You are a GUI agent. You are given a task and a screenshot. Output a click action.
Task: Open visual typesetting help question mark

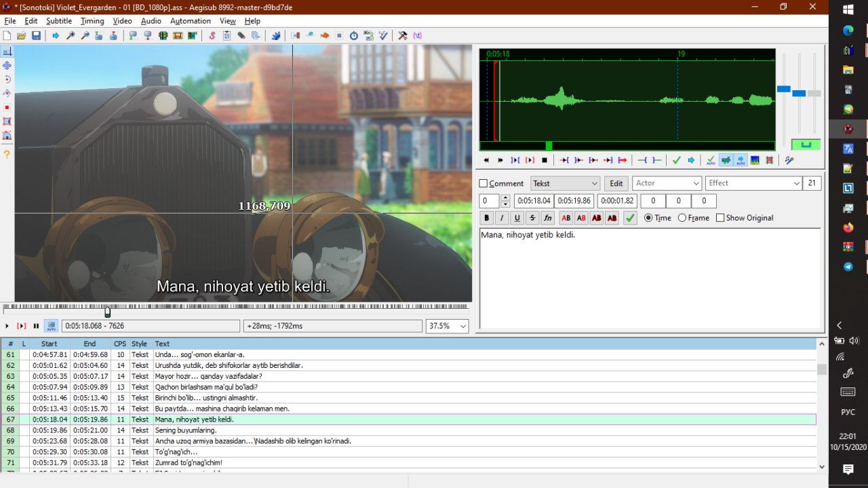[x=7, y=154]
